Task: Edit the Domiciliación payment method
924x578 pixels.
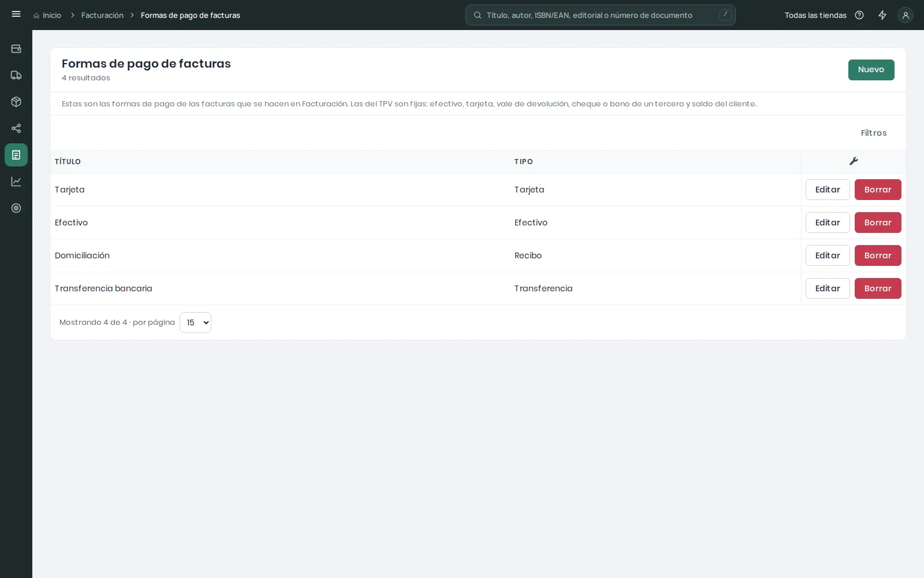Action: coord(828,255)
